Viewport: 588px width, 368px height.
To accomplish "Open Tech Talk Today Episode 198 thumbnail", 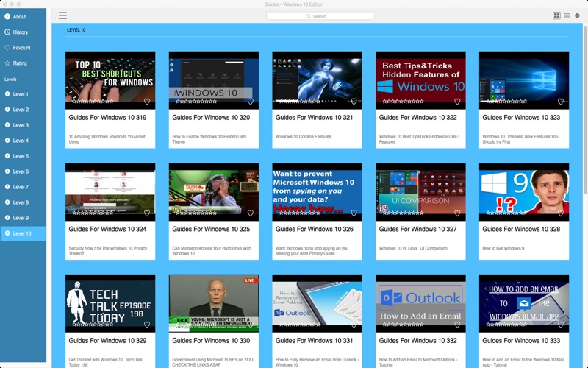I will coord(110,303).
